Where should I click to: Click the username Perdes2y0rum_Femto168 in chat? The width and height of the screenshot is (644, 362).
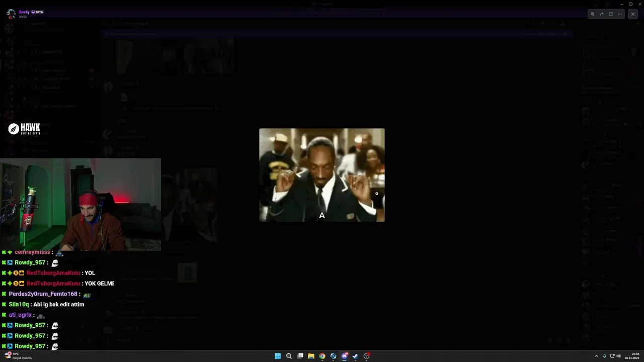pyautogui.click(x=43, y=294)
